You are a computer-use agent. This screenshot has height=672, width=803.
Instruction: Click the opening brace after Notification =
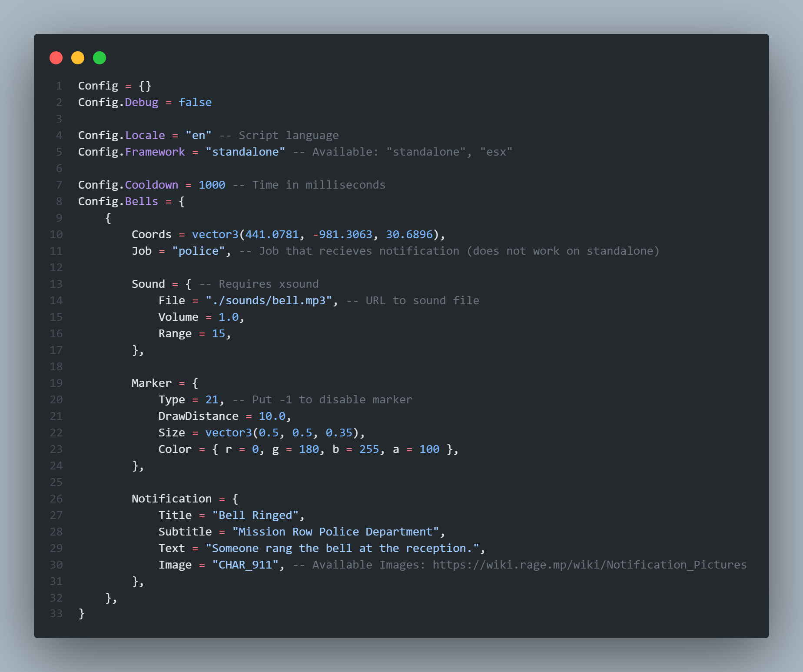point(235,499)
